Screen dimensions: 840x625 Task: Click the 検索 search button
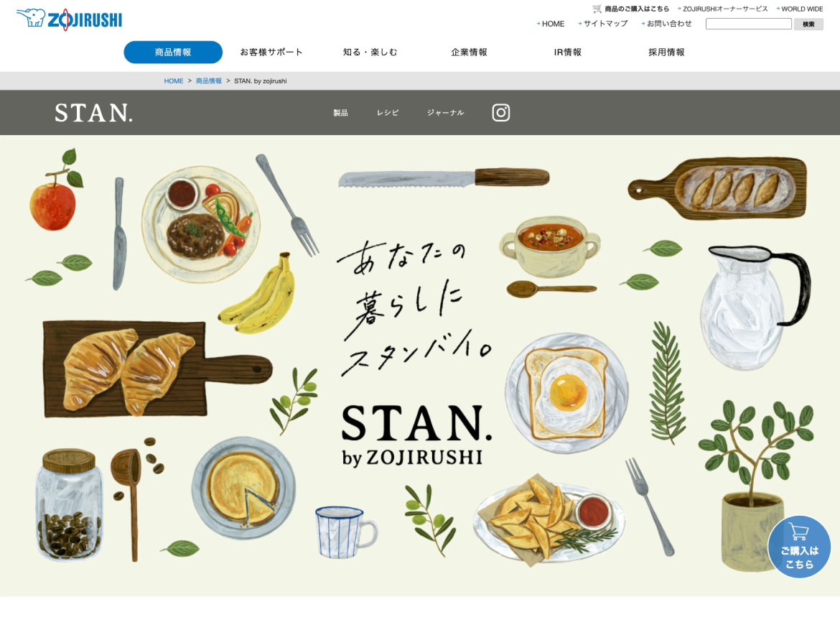[x=808, y=24]
